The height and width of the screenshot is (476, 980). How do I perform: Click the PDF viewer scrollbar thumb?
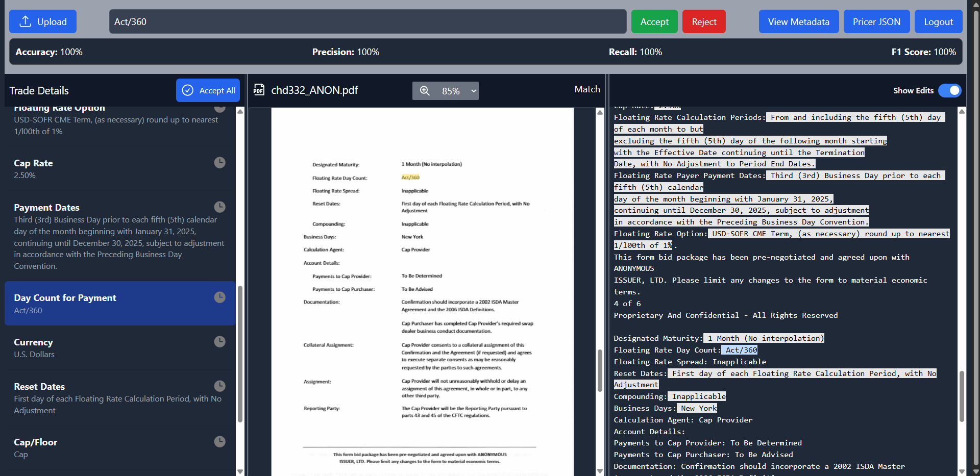[x=600, y=370]
